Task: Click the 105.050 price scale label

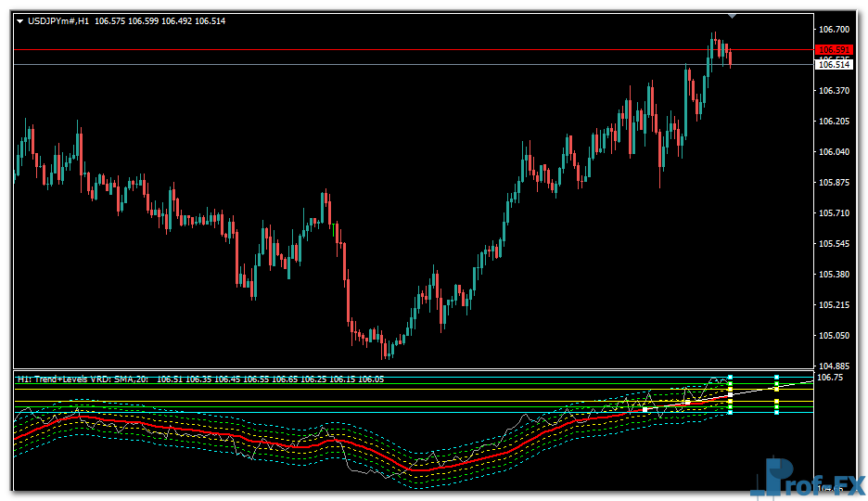Action: (x=835, y=336)
